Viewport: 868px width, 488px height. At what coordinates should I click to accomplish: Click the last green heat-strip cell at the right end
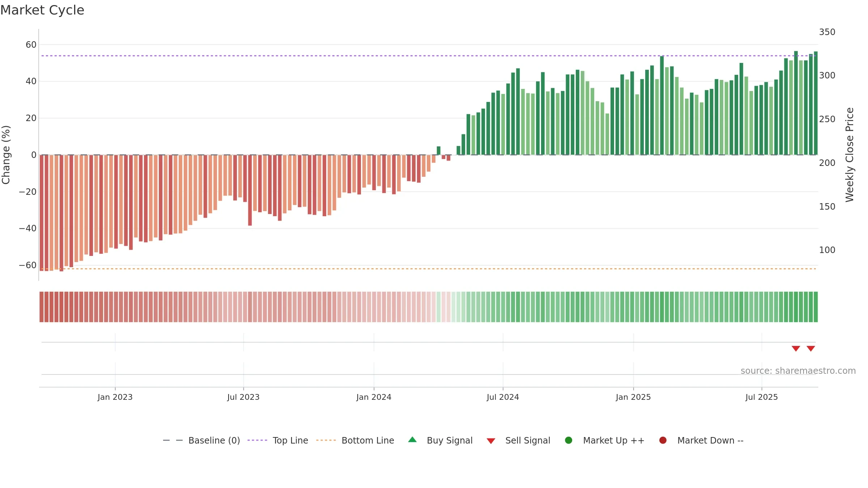pos(816,307)
